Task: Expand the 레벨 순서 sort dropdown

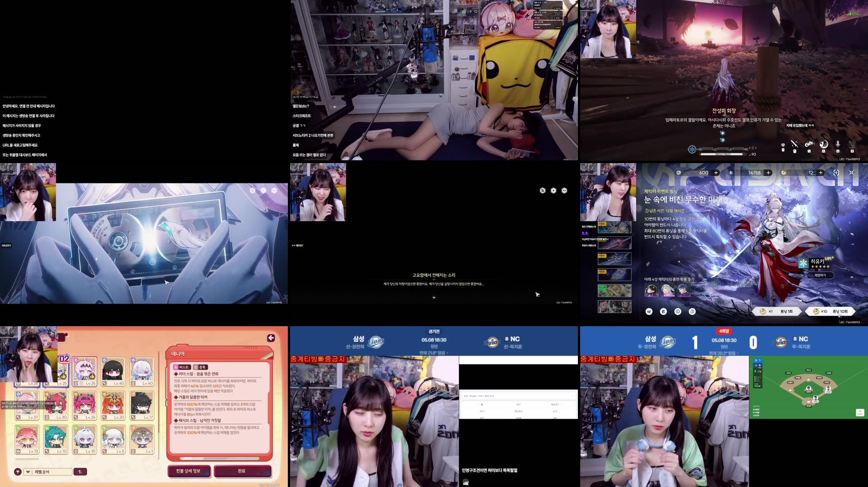Action: pos(48,472)
